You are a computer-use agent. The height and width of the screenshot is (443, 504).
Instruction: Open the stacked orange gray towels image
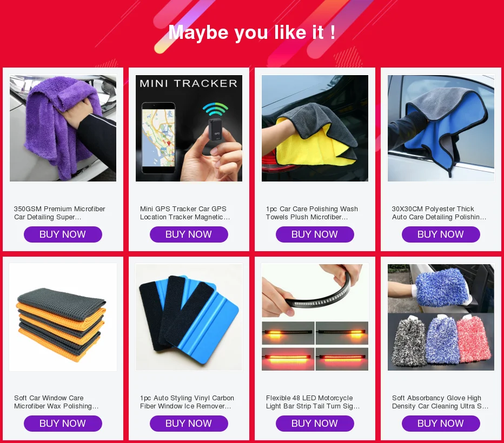63,317
